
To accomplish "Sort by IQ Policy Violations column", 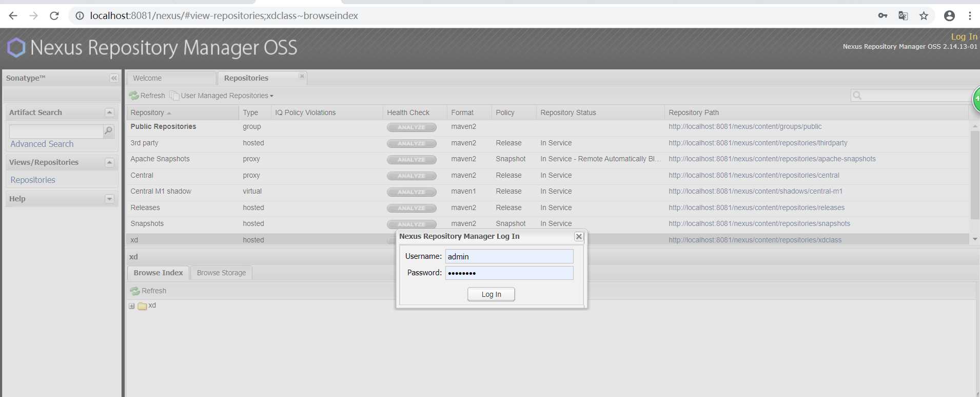I will click(327, 112).
